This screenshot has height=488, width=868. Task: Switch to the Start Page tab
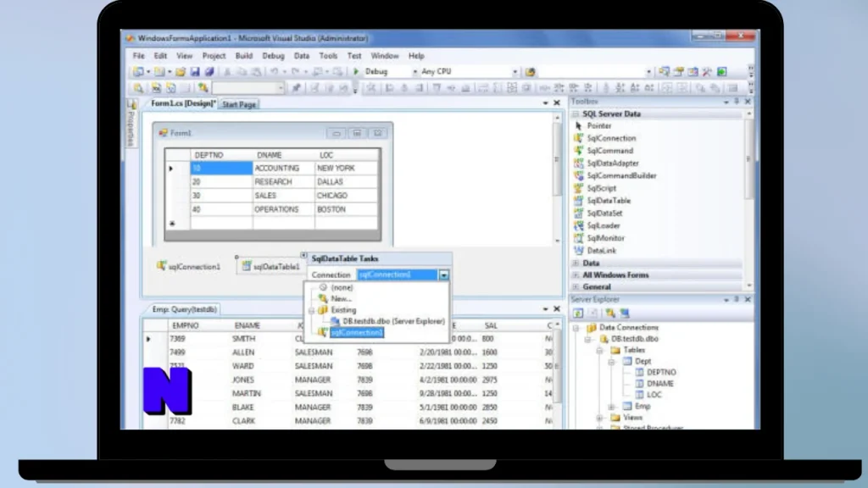239,104
